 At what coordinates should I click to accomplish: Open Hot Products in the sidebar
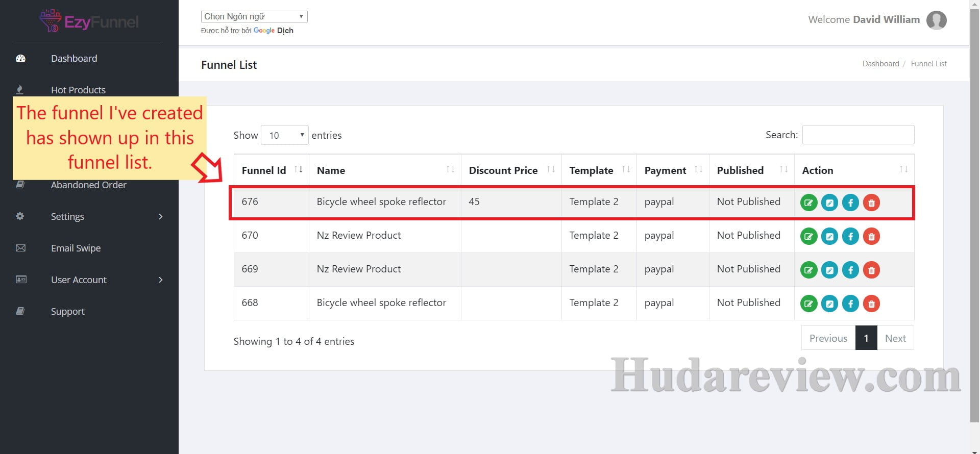click(78, 90)
